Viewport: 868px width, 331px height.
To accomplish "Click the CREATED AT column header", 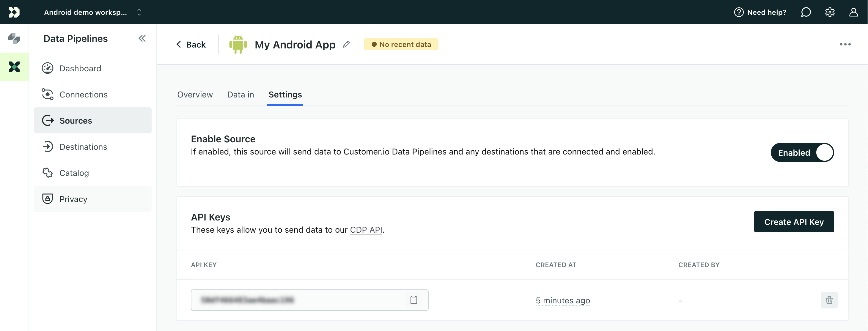I will 556,265.
